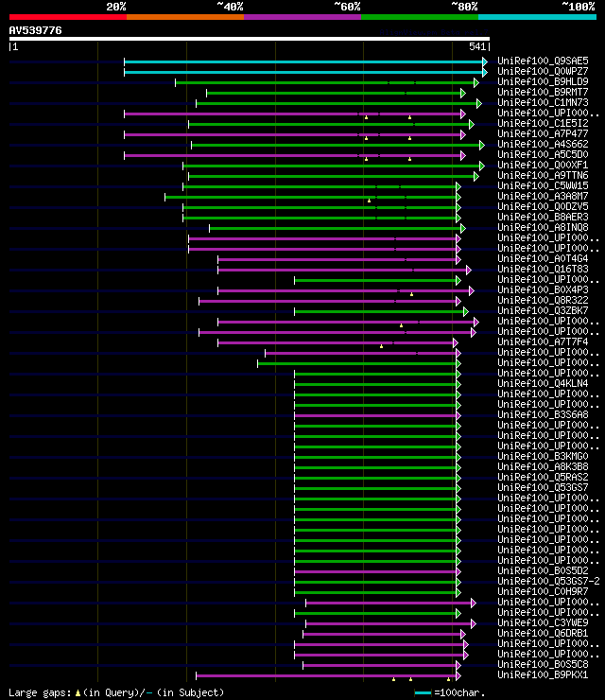Select the UniRef100_Q00XF1 label
The height and width of the screenshot is (700, 605).
coord(543,165)
